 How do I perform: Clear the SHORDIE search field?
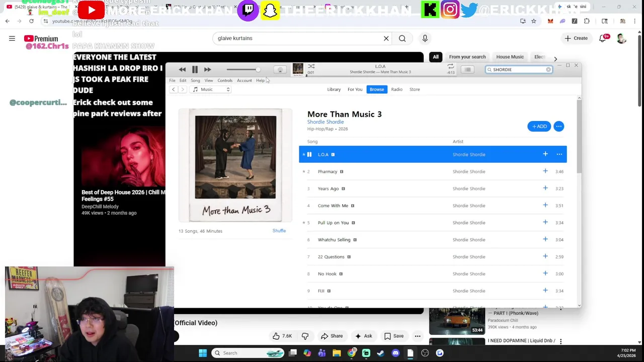(x=548, y=69)
